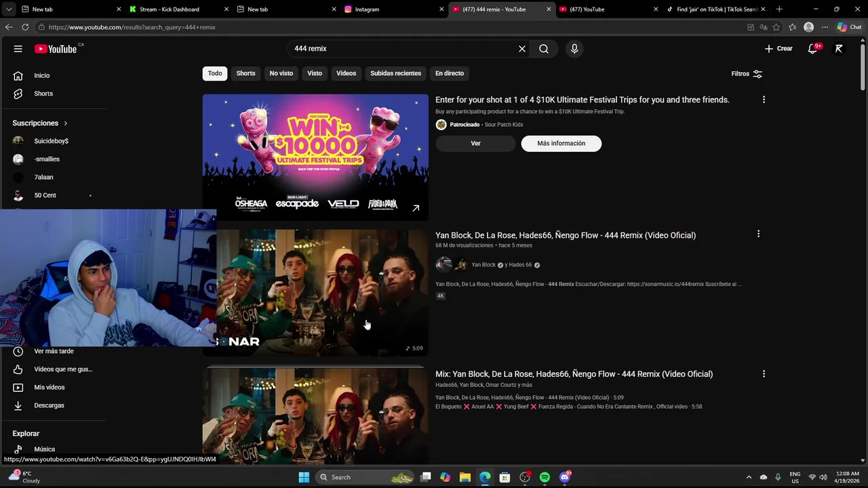
Task: Open File Explorer from the taskbar
Action: [x=465, y=477]
